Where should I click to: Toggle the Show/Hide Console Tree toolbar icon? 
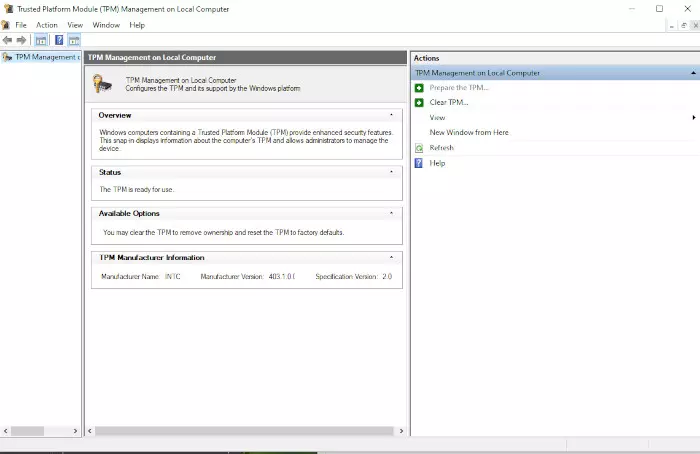(41, 41)
